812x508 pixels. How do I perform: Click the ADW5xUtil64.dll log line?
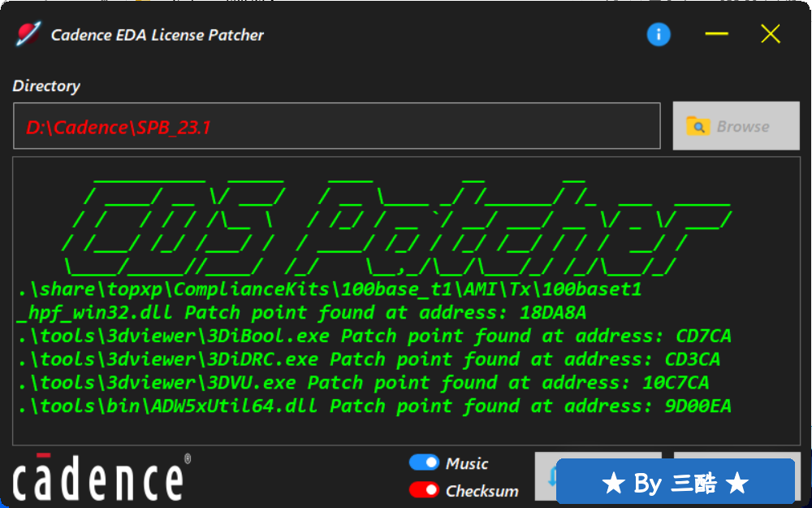374,406
